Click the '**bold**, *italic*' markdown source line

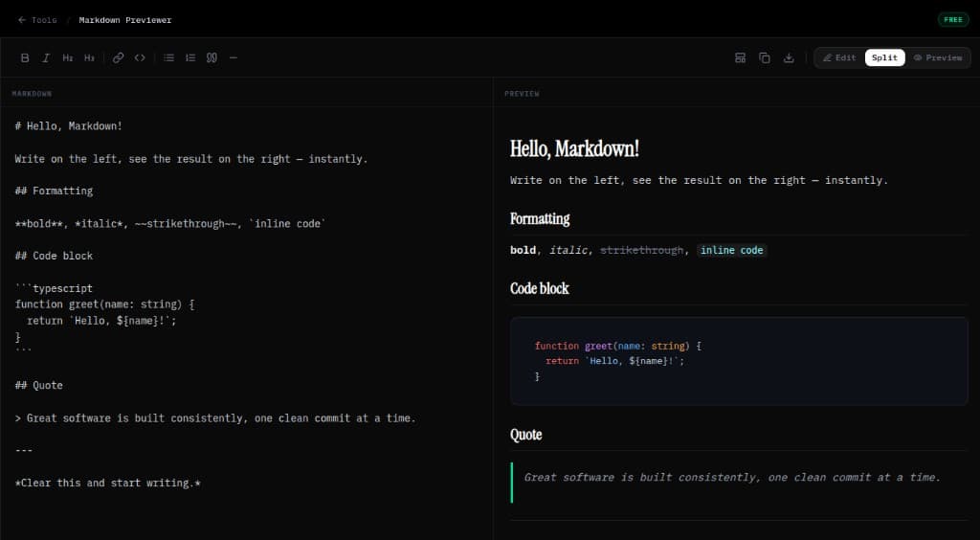[170, 223]
